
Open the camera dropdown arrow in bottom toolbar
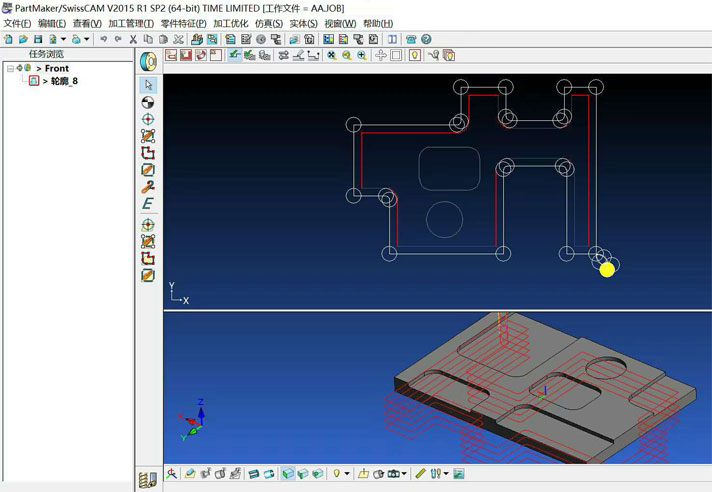pos(405,474)
